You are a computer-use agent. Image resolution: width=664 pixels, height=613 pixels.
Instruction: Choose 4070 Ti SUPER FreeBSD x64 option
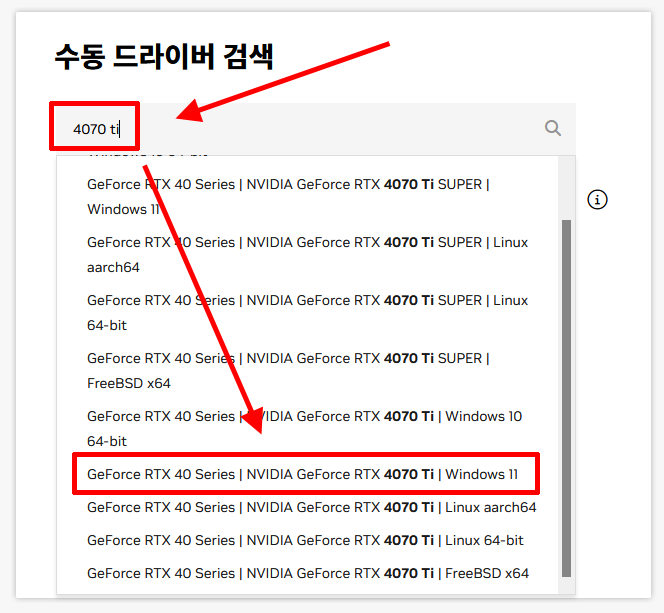(x=307, y=371)
